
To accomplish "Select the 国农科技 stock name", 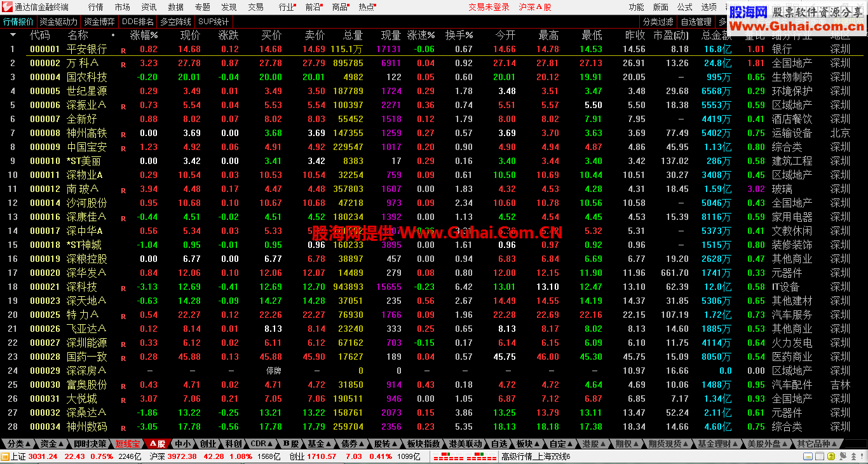I will pyautogui.click(x=87, y=77).
